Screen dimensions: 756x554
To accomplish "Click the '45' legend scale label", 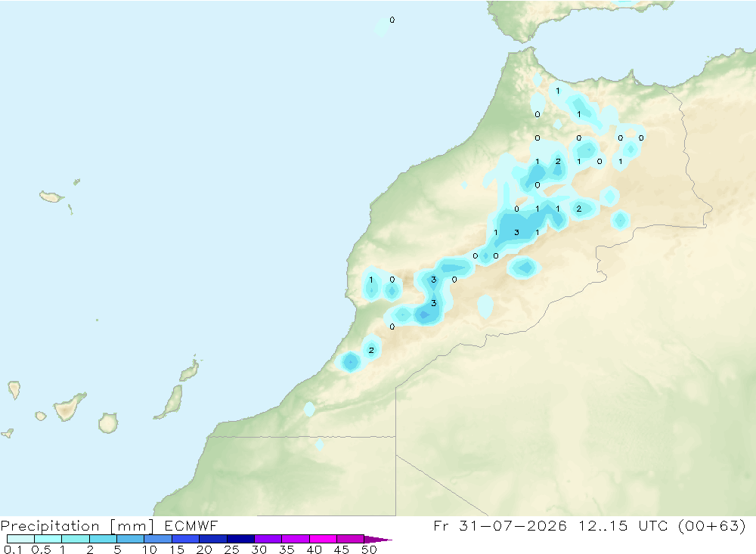I will [x=342, y=549].
